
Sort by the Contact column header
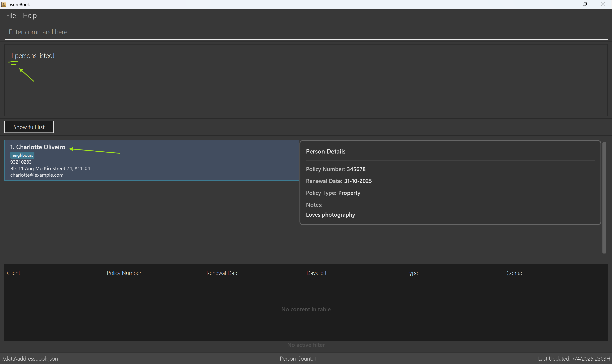point(554,273)
